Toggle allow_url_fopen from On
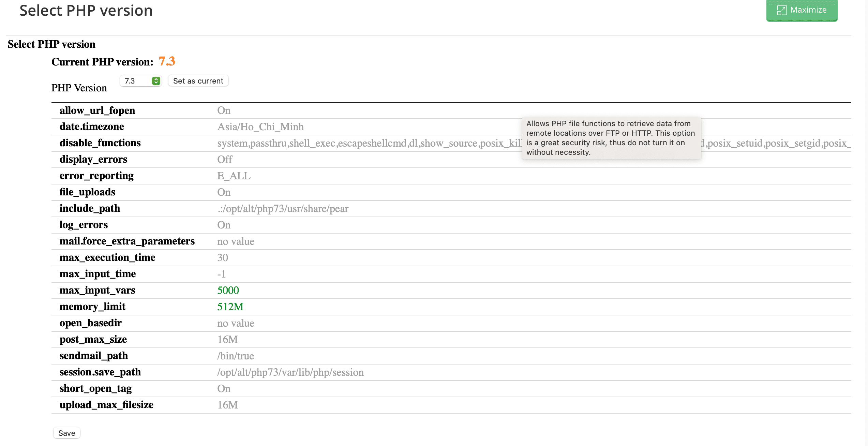The width and height of the screenshot is (868, 446). [x=224, y=110]
